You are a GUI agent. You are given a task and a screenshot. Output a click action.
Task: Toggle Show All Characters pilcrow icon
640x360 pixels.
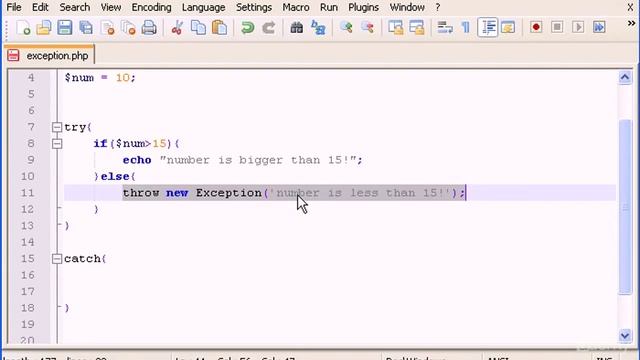point(466,28)
